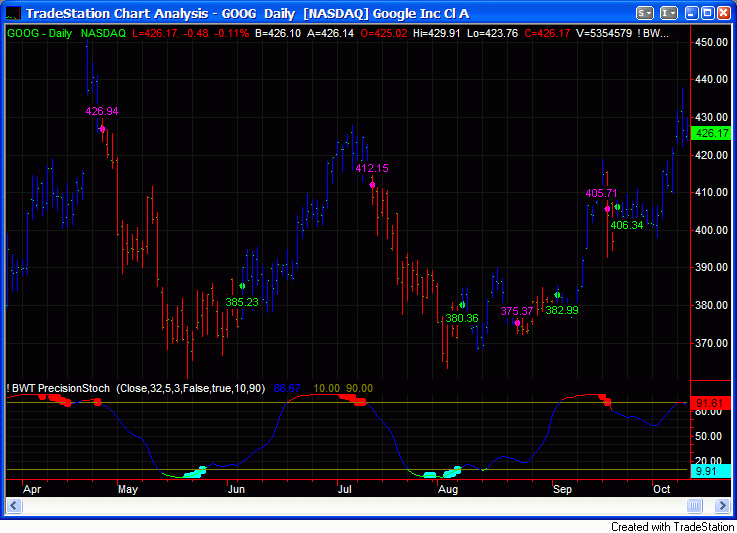Click the GOOG - Daily status label
The height and width of the screenshot is (533, 737).
[39, 33]
